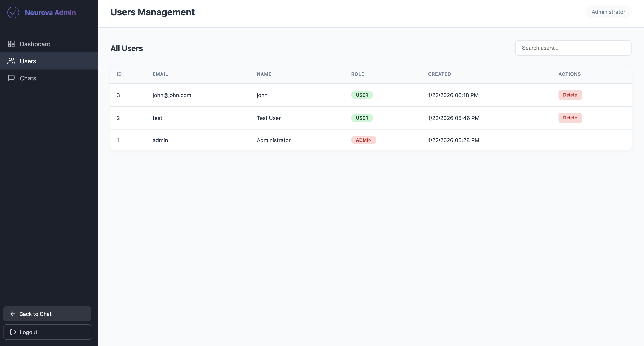
Task: Delete the Test User account
Action: [570, 118]
